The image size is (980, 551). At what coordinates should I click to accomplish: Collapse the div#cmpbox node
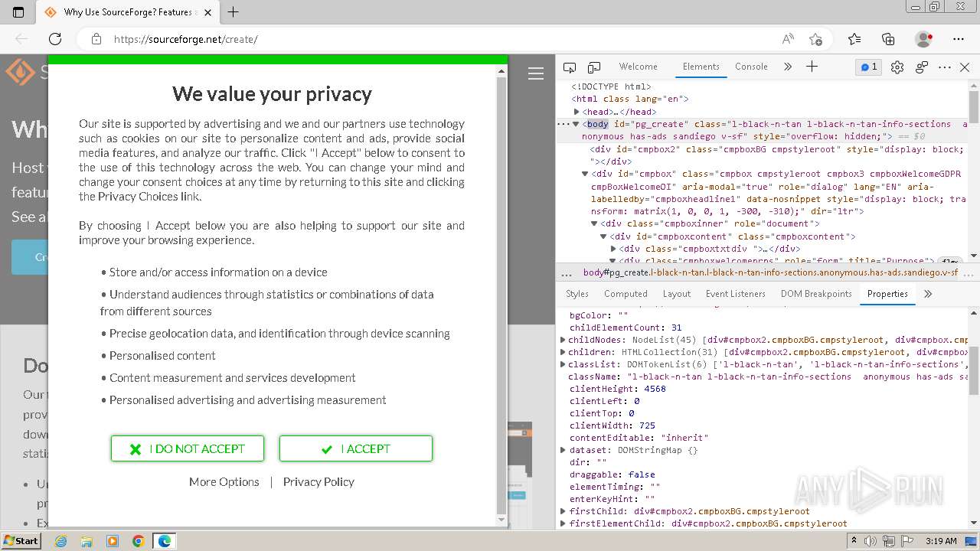pyautogui.click(x=586, y=174)
